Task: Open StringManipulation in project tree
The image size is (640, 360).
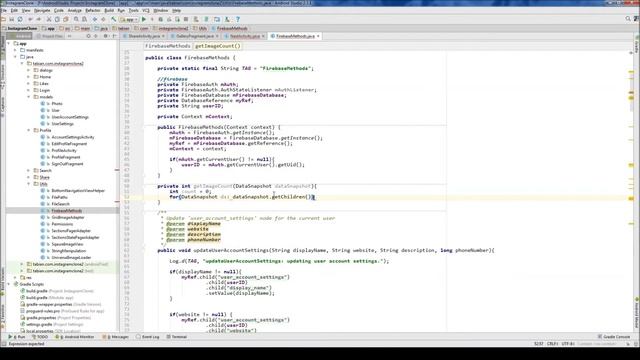Action: tap(69, 251)
